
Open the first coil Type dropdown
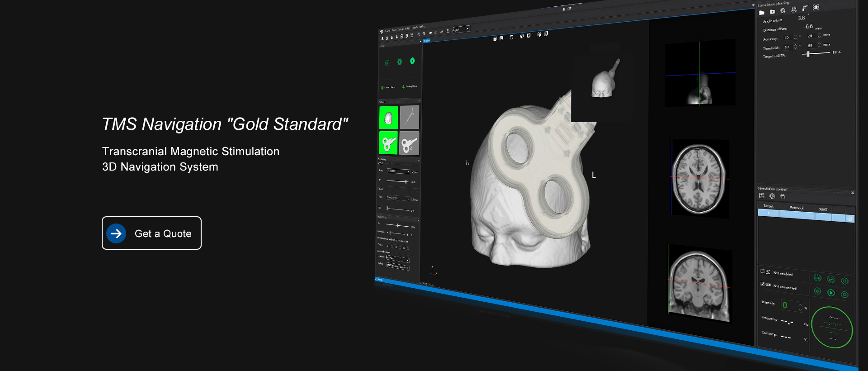tap(399, 171)
